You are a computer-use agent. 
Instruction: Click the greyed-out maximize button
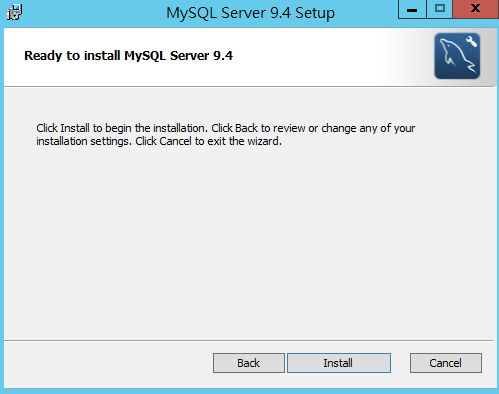440,9
